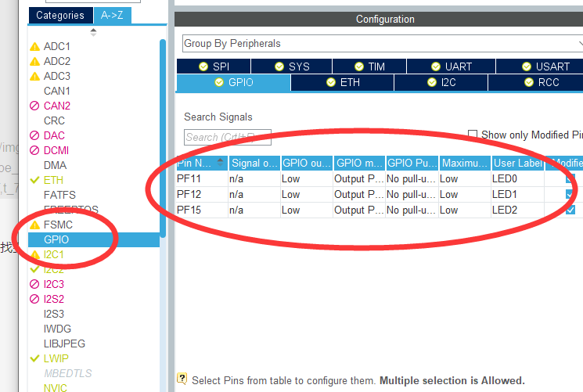Image resolution: width=583 pixels, height=392 pixels.
Task: Select DCMI in the peripheral list
Action: point(56,151)
